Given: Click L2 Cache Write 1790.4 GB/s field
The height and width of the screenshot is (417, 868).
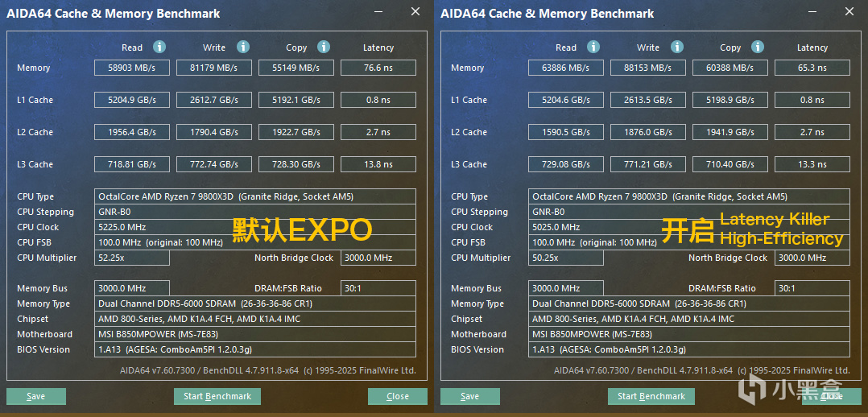Looking at the screenshot, I should pos(213,132).
